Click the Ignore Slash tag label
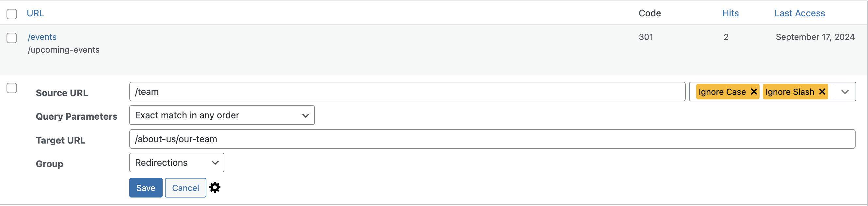868x206 pixels. click(x=790, y=92)
